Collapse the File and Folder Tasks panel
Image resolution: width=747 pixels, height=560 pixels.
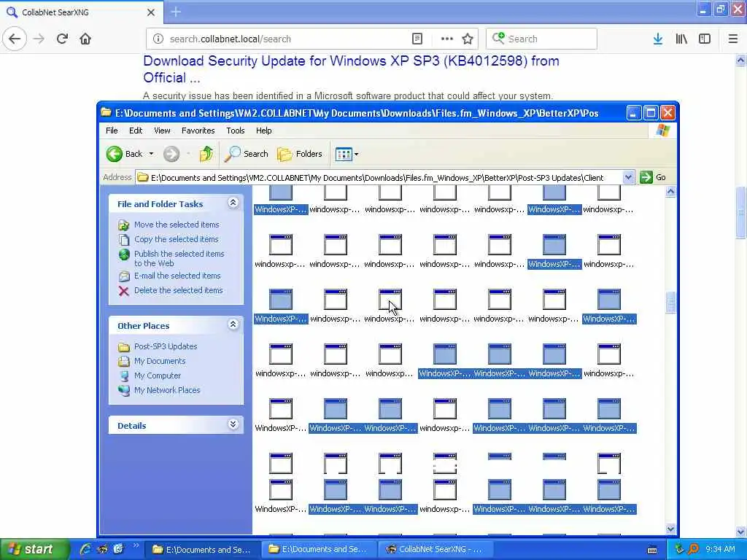tap(233, 203)
